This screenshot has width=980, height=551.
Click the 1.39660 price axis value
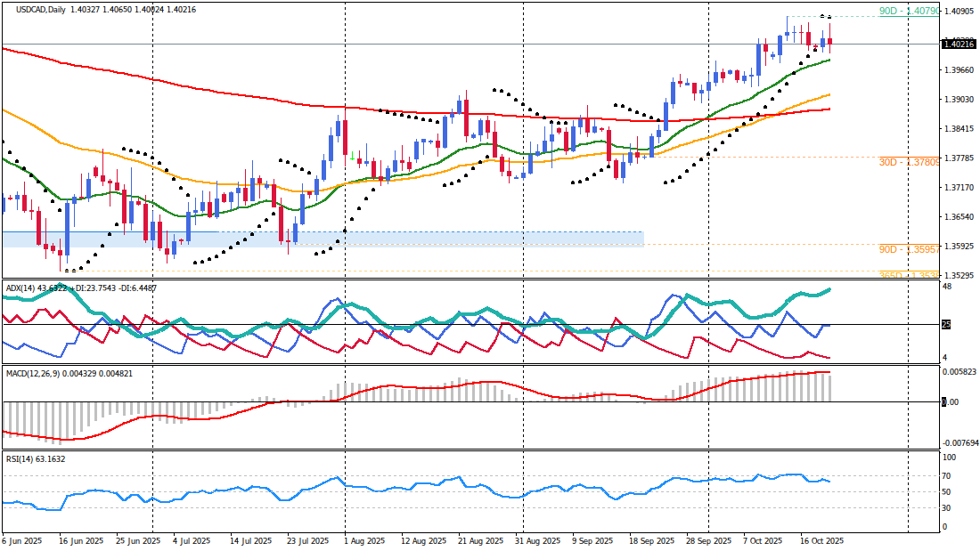[x=961, y=70]
